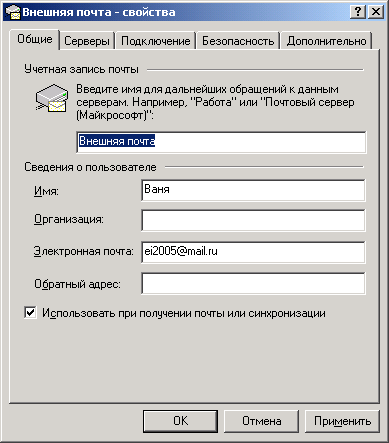Click the dialog title bar text

coord(99,12)
